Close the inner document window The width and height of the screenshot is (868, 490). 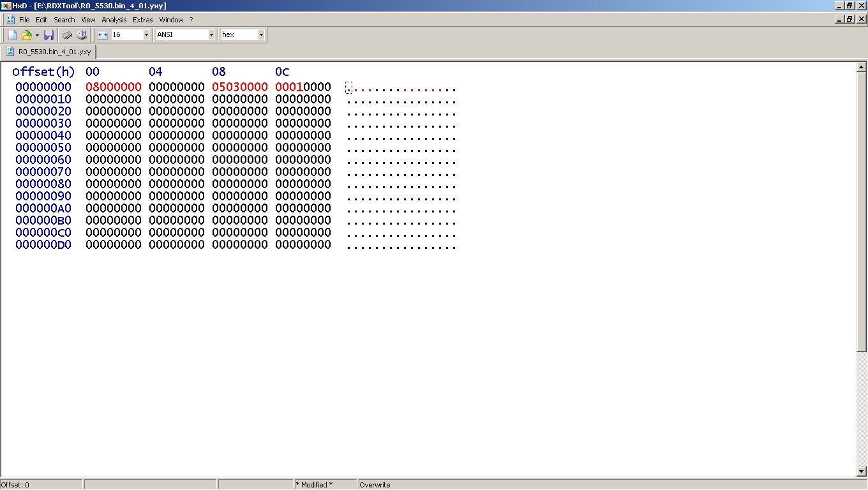click(861, 19)
